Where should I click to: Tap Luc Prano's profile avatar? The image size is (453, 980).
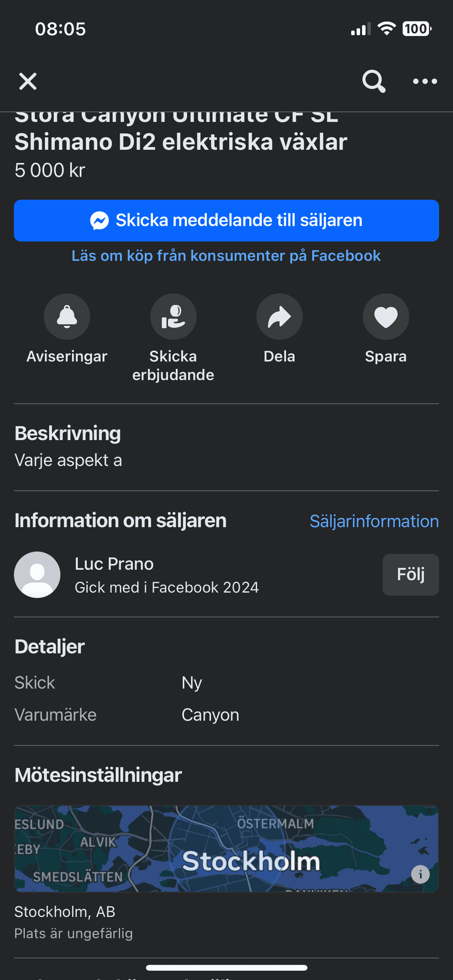37,575
